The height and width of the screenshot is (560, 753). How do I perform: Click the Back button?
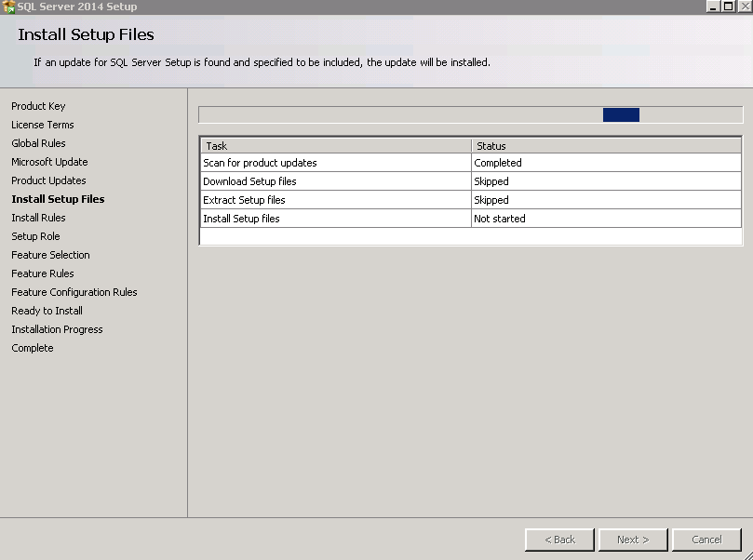(560, 540)
